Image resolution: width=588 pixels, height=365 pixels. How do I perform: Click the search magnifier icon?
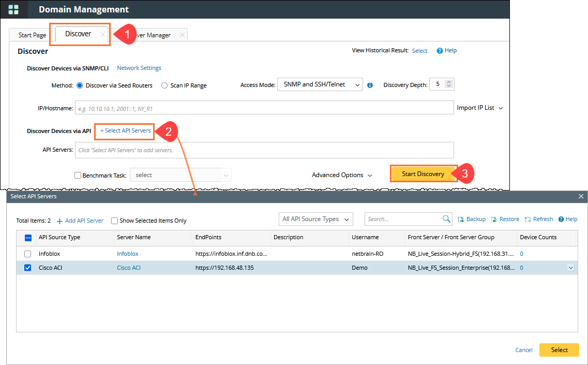click(x=447, y=219)
